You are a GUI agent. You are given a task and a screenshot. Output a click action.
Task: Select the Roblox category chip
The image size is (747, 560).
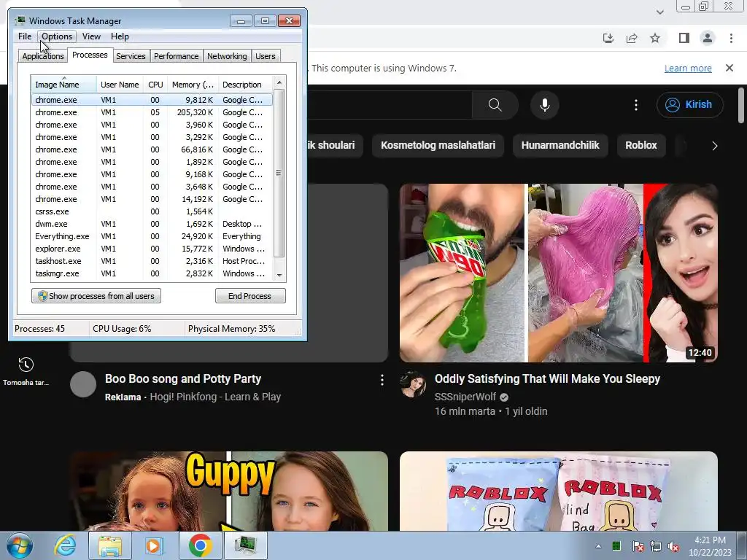640,145
